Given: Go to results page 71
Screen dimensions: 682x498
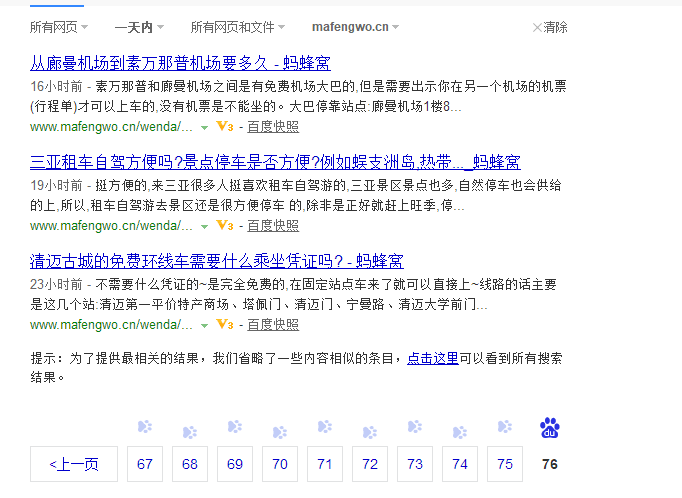Looking at the screenshot, I should click(325, 464).
